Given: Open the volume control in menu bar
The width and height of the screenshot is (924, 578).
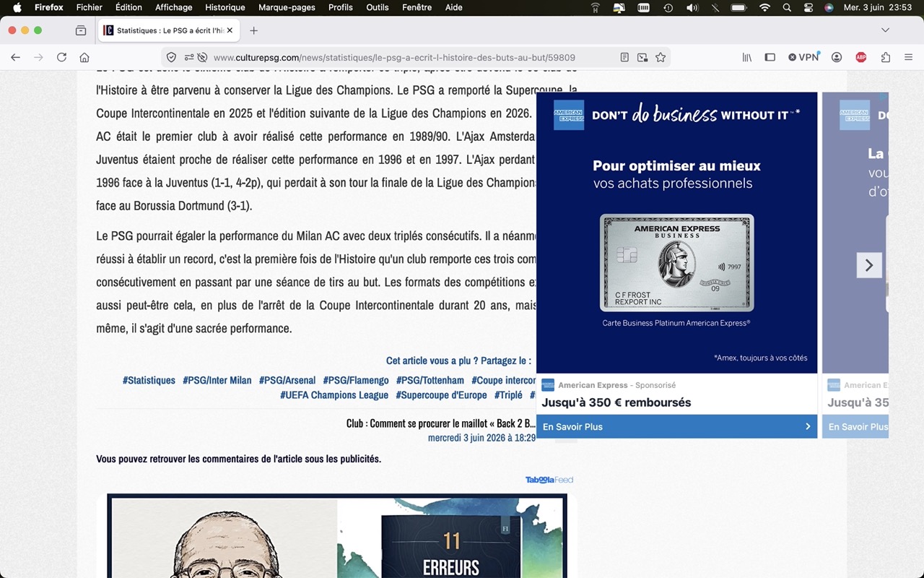Looking at the screenshot, I should coord(692,8).
